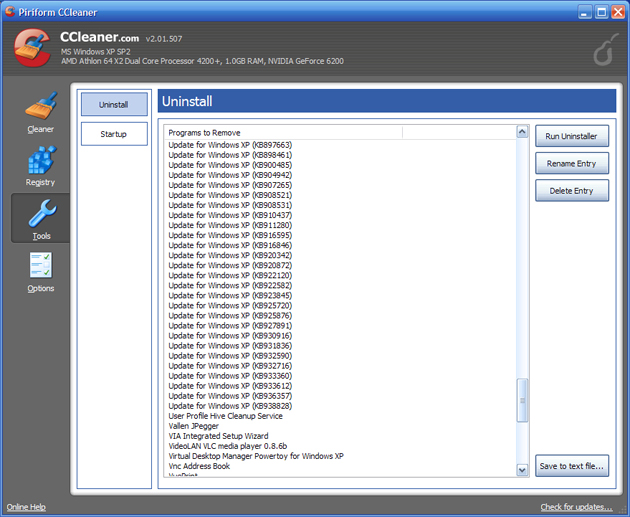Select Update for Windows XP (KB916595)
The height and width of the screenshot is (517, 630).
pos(230,235)
